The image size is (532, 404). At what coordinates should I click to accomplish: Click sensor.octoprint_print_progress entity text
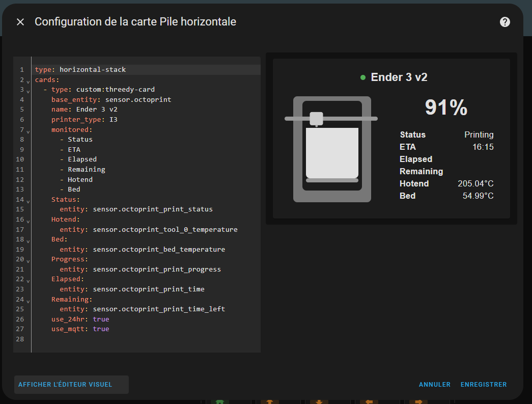point(157,269)
